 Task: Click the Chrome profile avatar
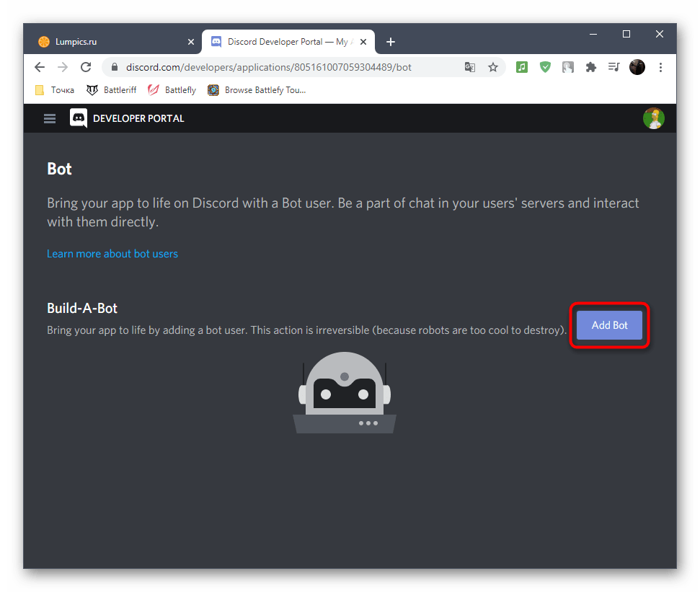637,67
